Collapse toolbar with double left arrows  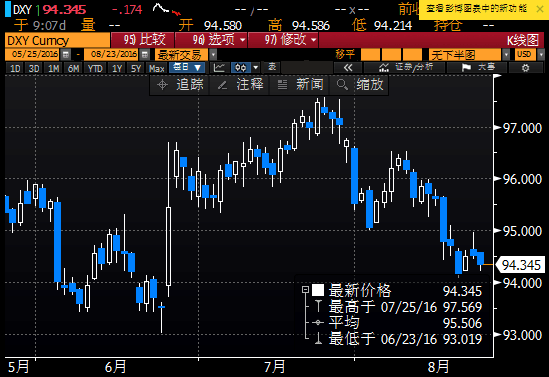(x=348, y=68)
